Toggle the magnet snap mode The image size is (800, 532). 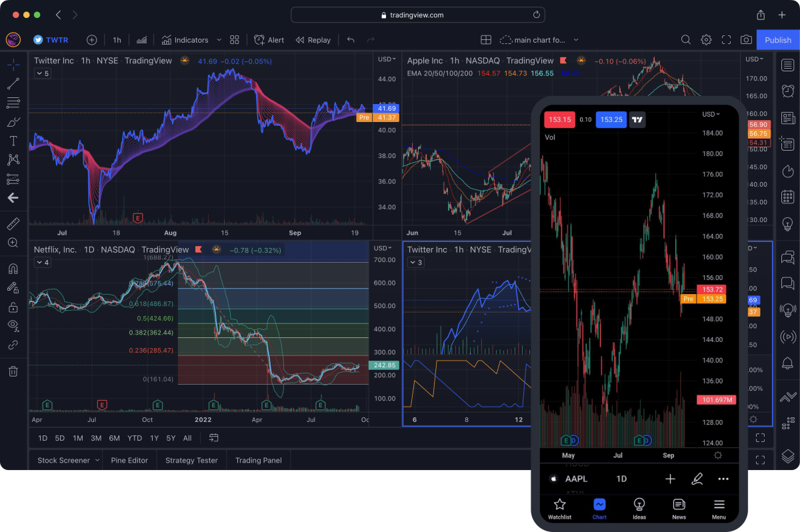pos(13,269)
